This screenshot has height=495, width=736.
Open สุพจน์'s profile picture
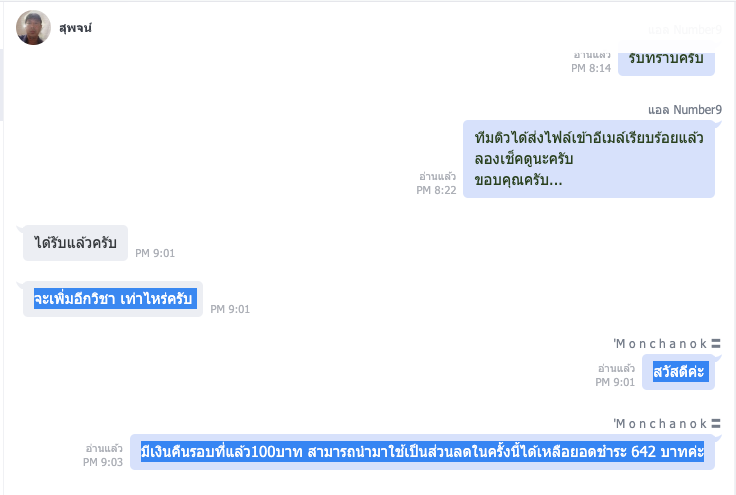pos(33,28)
